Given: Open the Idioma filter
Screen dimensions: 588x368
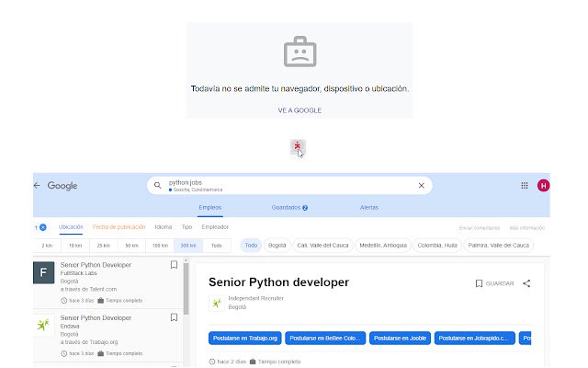Looking at the screenshot, I should [x=164, y=227].
